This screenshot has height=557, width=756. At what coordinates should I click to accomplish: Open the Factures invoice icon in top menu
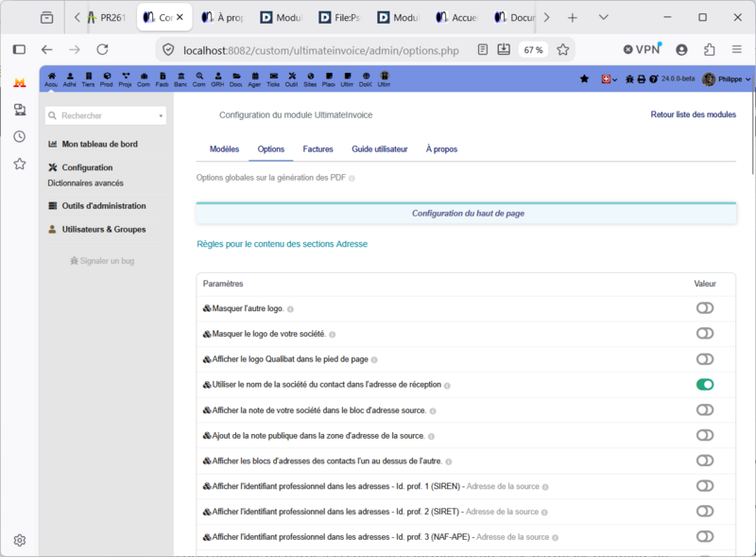(x=162, y=79)
